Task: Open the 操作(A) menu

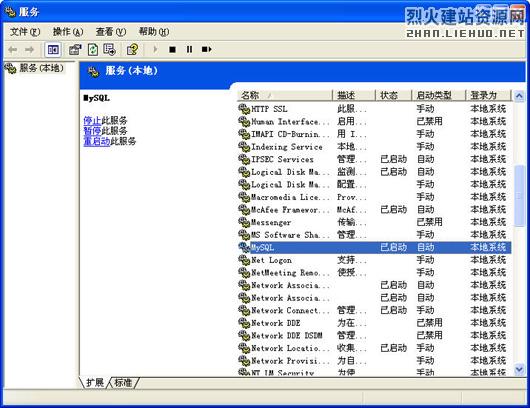Action: tap(68, 32)
